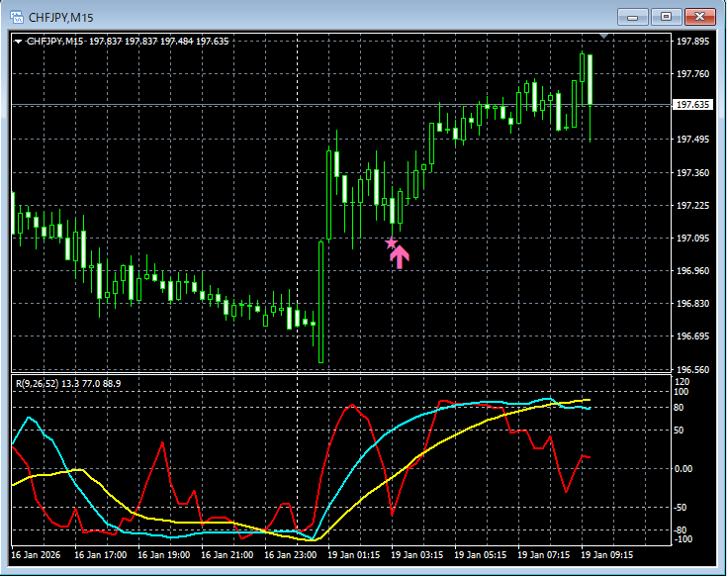728x576 pixels.
Task: Click the chart shift triangle marker at top
Action: (x=603, y=36)
